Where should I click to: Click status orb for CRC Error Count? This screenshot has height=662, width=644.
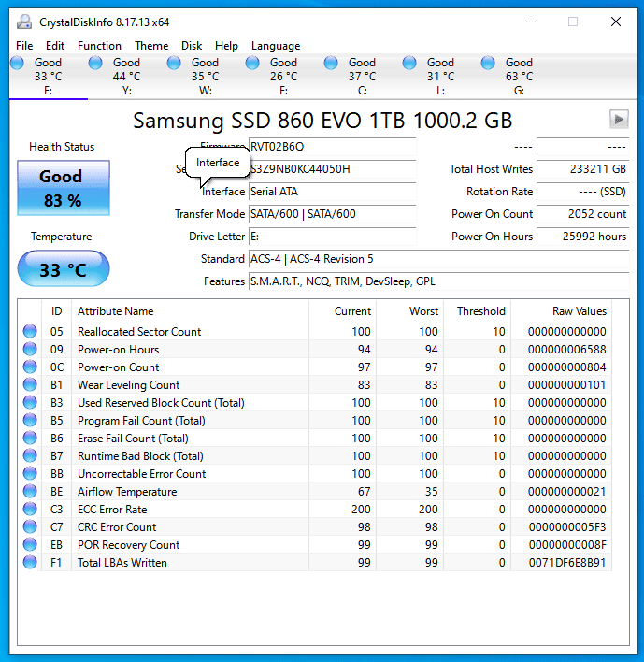pos(30,526)
